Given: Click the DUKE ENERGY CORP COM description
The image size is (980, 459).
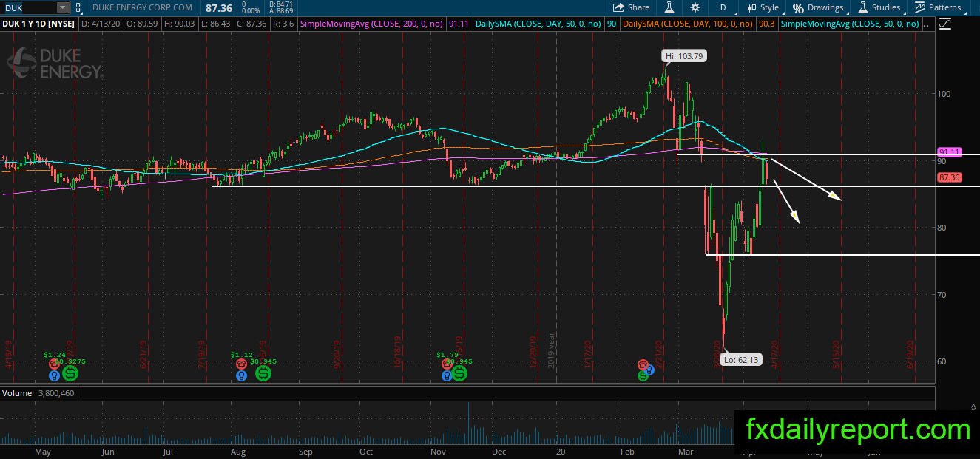Looking at the screenshot, I should point(142,7).
